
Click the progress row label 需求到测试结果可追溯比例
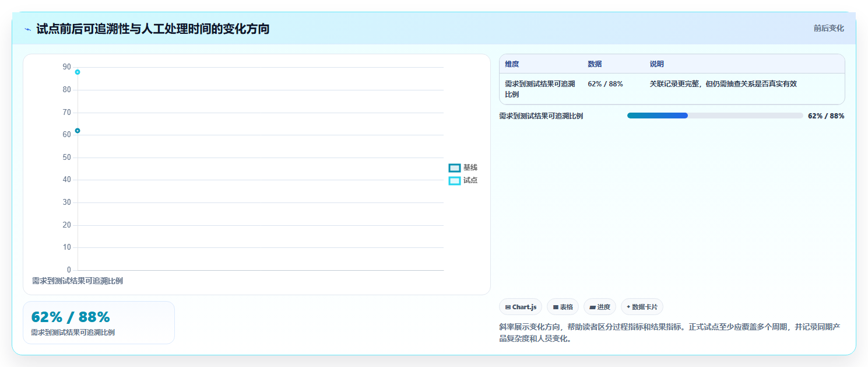[x=541, y=116]
